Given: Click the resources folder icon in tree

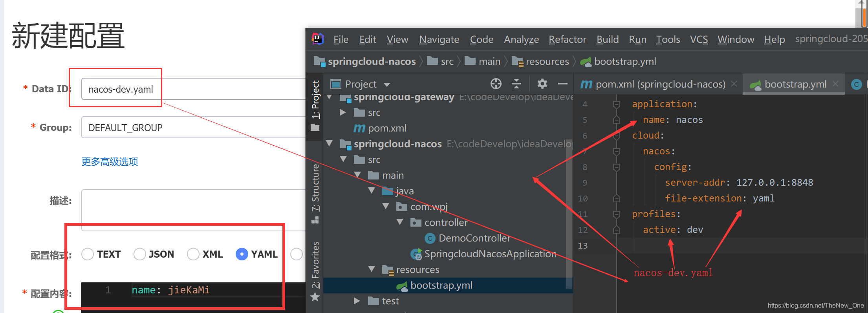Looking at the screenshot, I should pos(388,270).
